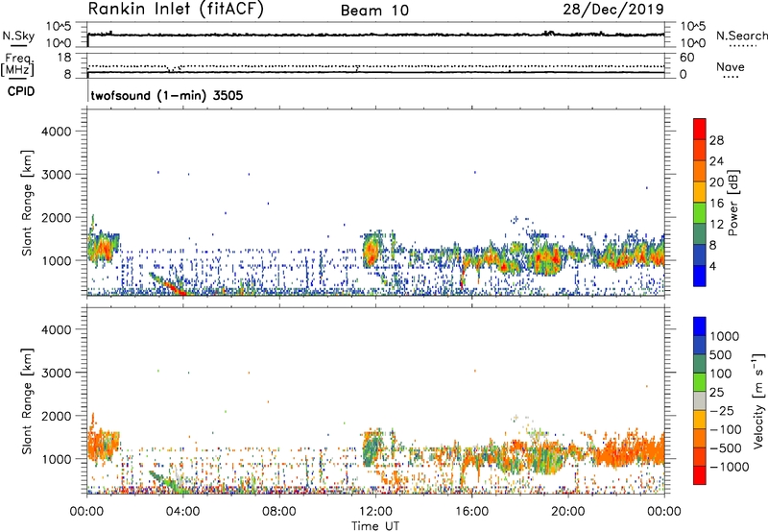768x532 pixels.
Task: Click the 3000 tick in the power panel
Action: [x=57, y=175]
